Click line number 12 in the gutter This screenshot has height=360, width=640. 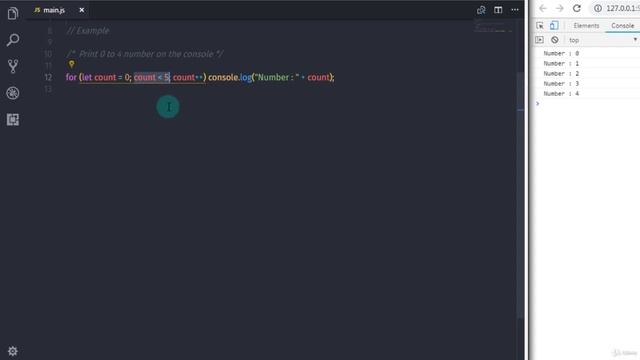click(x=48, y=77)
